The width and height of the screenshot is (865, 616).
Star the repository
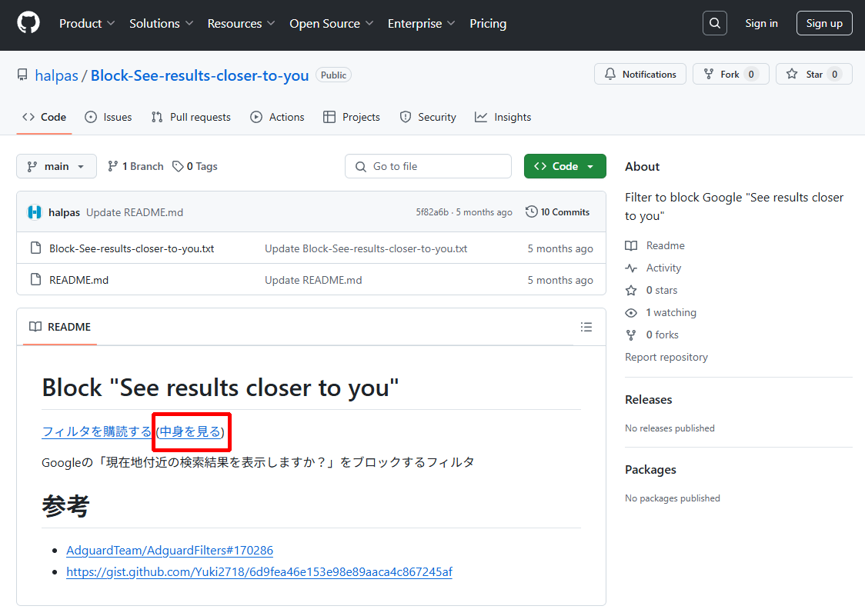(813, 74)
